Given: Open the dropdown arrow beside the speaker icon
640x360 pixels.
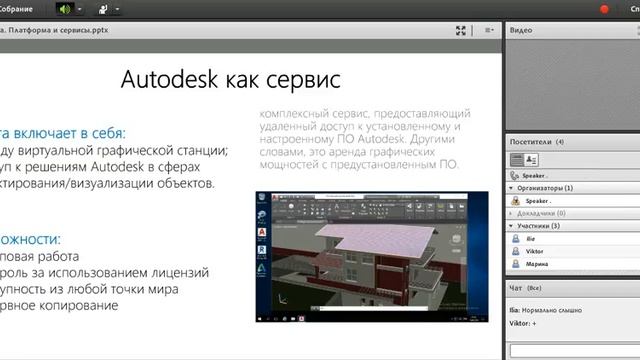Looking at the screenshot, I should (80, 9).
